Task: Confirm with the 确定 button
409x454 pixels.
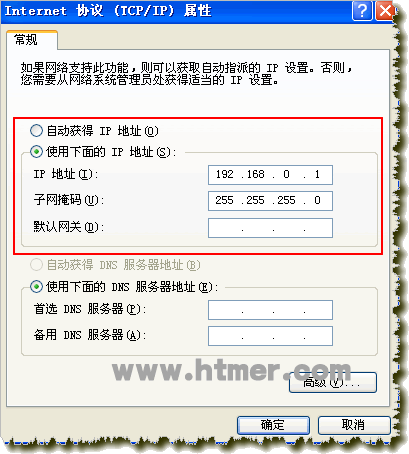Action: (273, 425)
